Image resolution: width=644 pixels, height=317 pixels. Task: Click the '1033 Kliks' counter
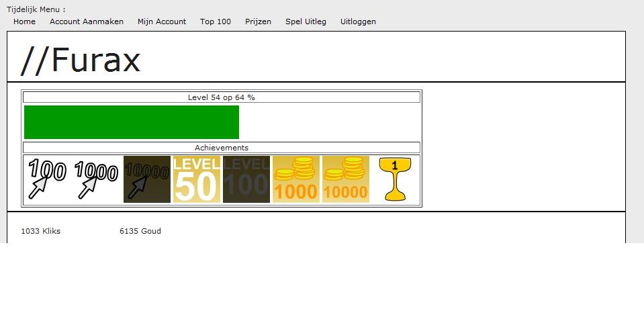point(41,231)
